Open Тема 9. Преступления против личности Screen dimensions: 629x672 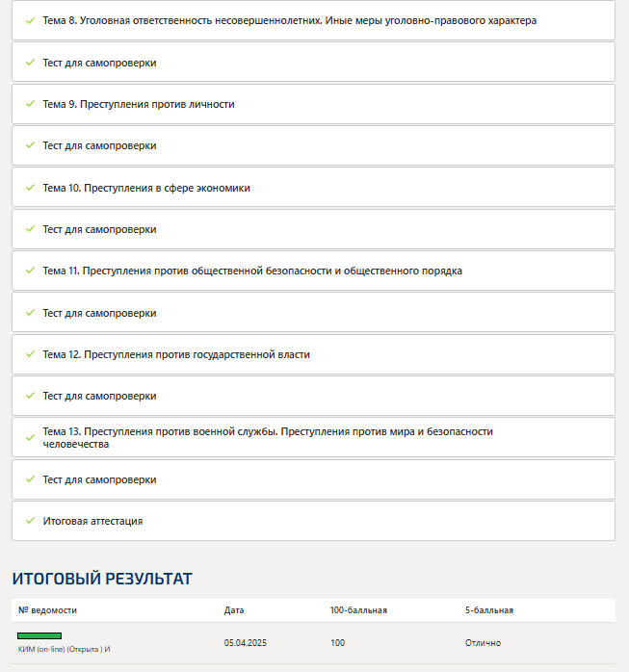click(x=139, y=104)
